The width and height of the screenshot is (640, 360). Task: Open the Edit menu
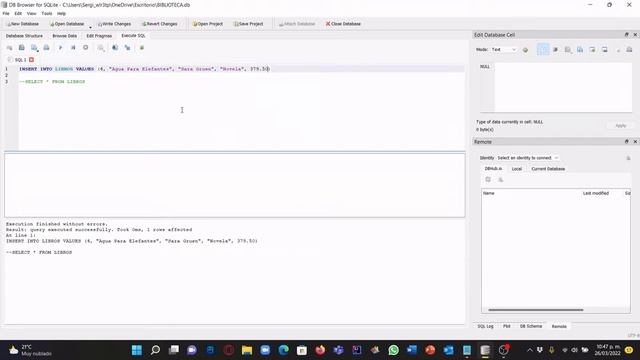coord(18,13)
